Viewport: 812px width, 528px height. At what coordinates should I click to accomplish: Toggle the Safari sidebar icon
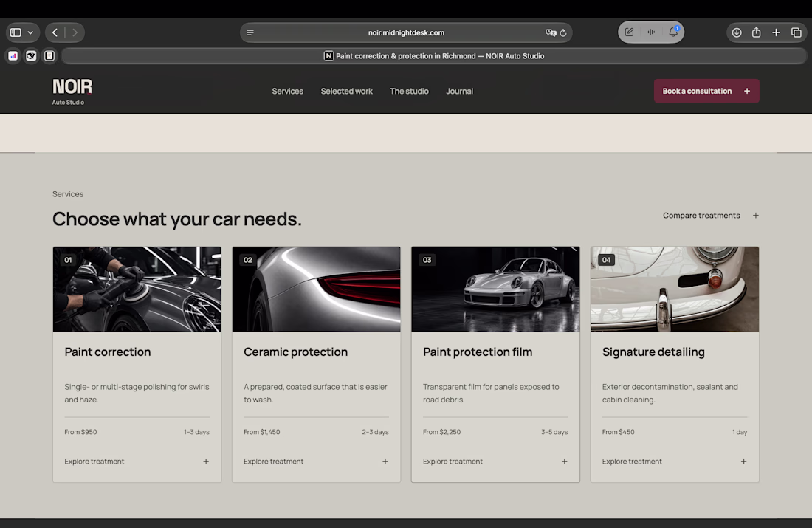tap(16, 32)
